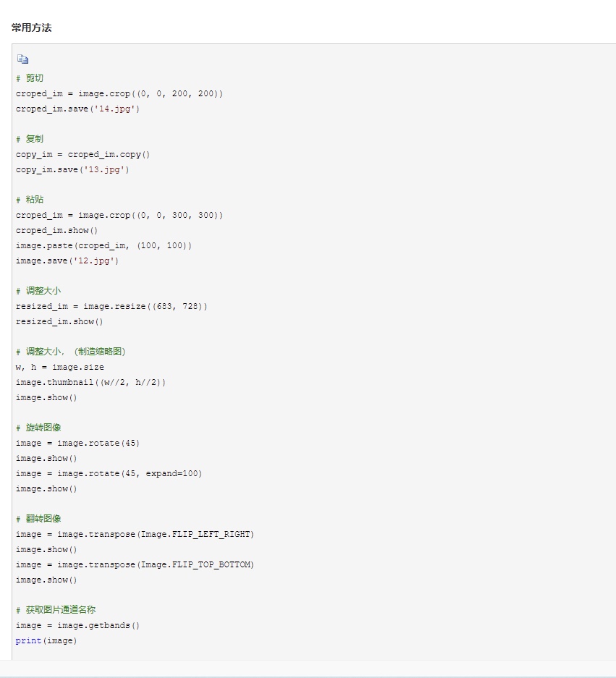Viewport: 616px width, 678px height.
Task: Click the # 复制 comment
Action: (30, 139)
